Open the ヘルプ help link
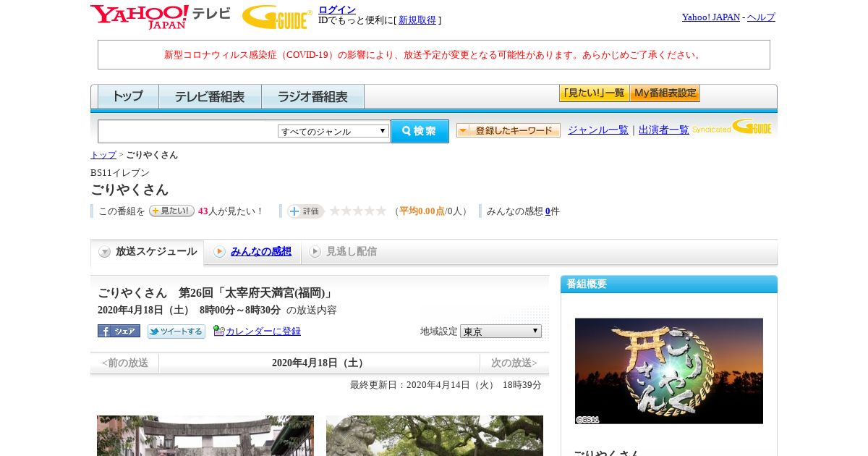This screenshot has height=456, width=868. 761,17
